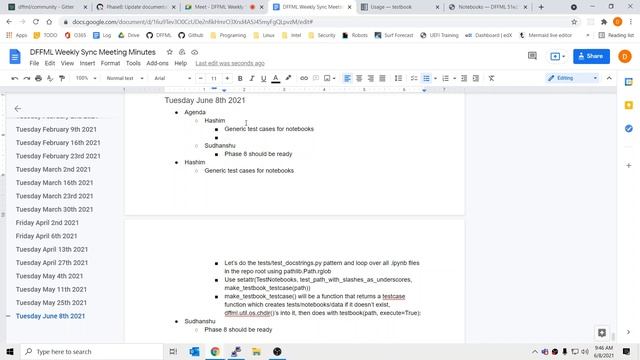Collapse the toolbar menus with chevron

[609, 78]
